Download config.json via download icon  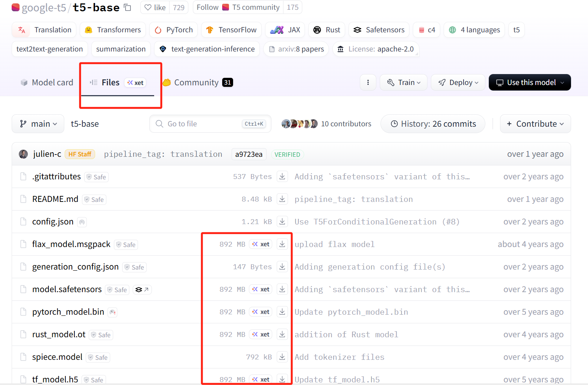coord(282,221)
